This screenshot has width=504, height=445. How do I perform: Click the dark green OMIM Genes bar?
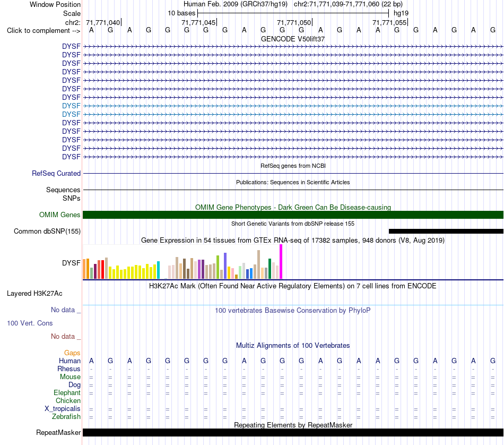[x=293, y=215]
